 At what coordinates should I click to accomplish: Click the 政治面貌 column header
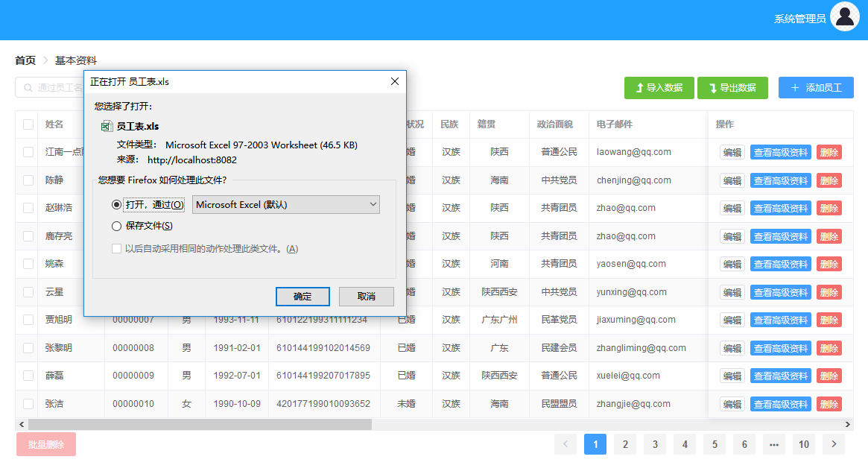(x=554, y=124)
